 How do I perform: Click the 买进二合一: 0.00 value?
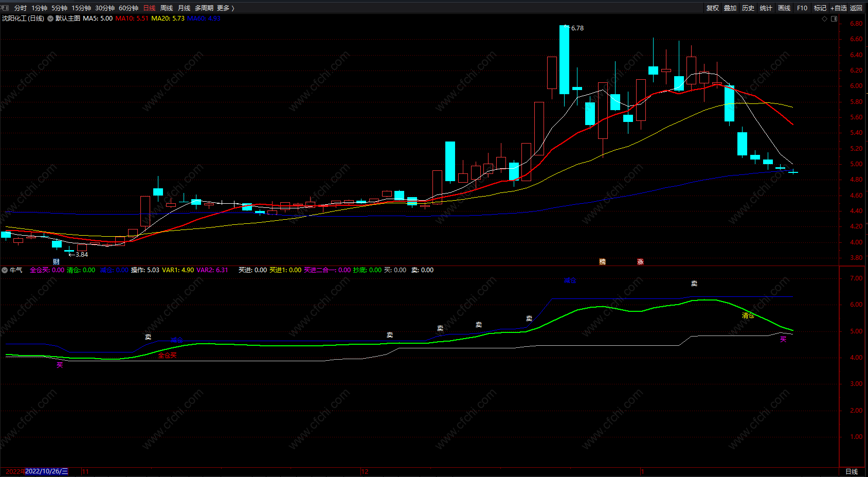327,270
